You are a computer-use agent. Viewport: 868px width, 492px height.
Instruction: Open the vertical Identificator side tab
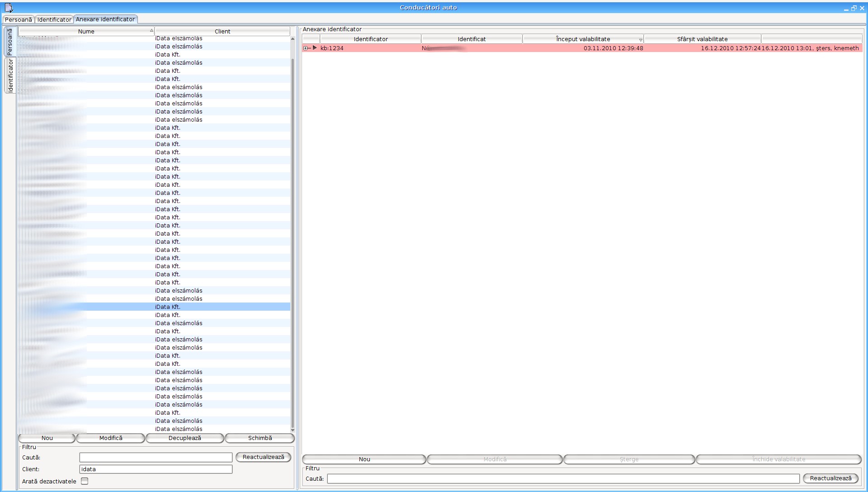point(10,76)
